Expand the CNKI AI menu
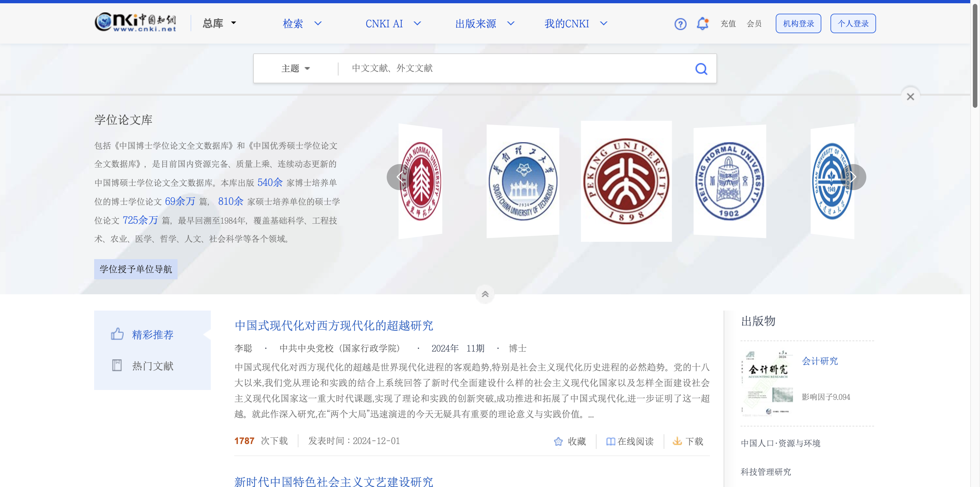980x487 pixels. point(393,23)
